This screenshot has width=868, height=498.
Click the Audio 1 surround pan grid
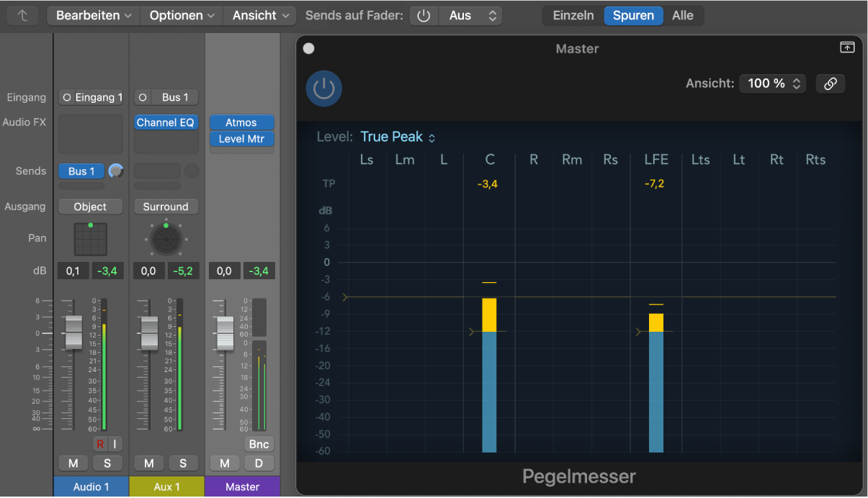[x=90, y=239]
